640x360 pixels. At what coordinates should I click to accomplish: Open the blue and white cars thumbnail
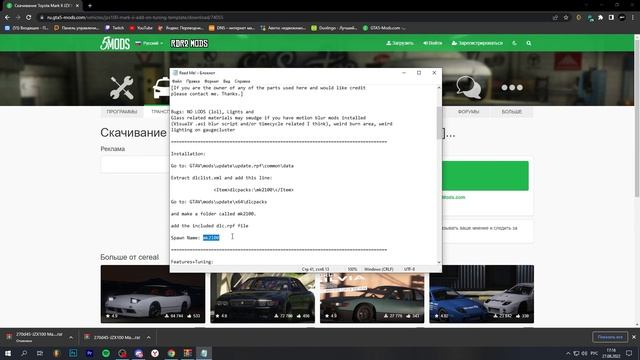tap(482, 294)
